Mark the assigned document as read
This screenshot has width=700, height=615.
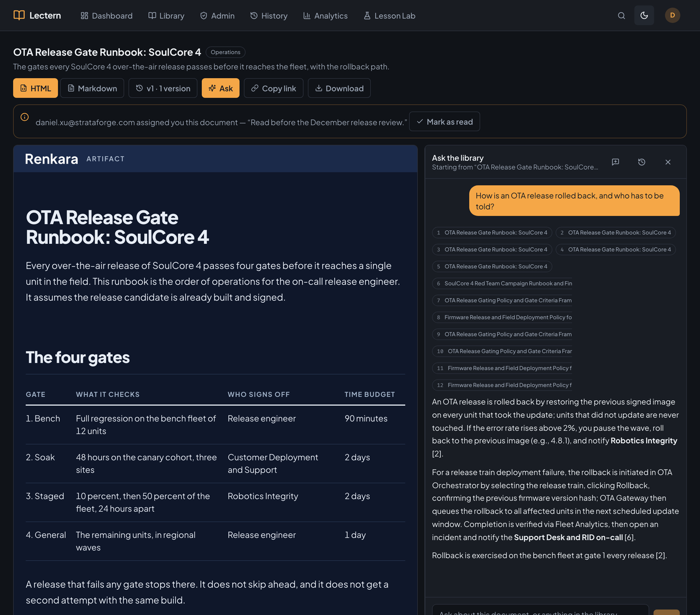click(x=445, y=121)
